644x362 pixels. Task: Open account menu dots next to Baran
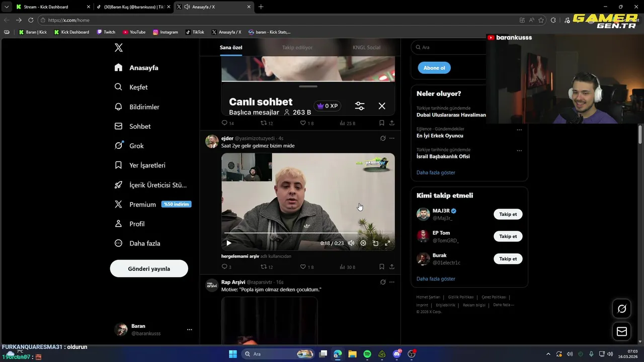coord(190,330)
